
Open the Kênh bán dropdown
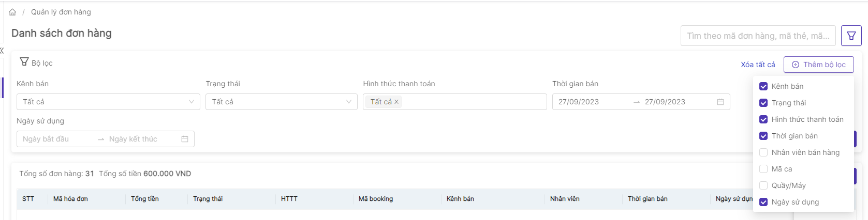(108, 102)
